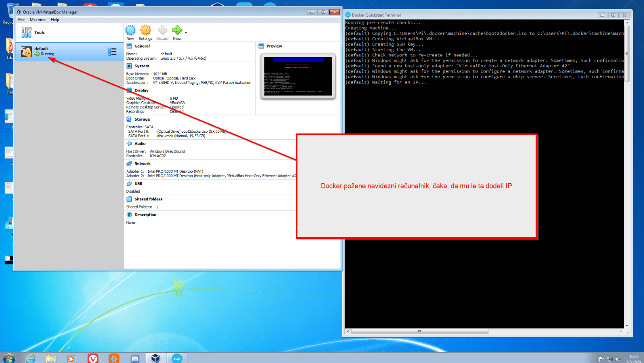
Task: Open the Description section heading
Action: (x=145, y=215)
